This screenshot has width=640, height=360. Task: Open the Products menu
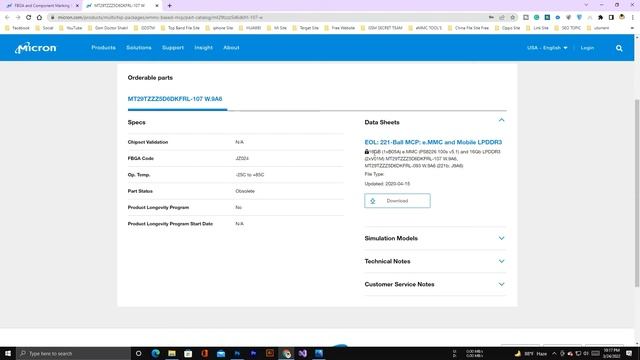pyautogui.click(x=103, y=48)
